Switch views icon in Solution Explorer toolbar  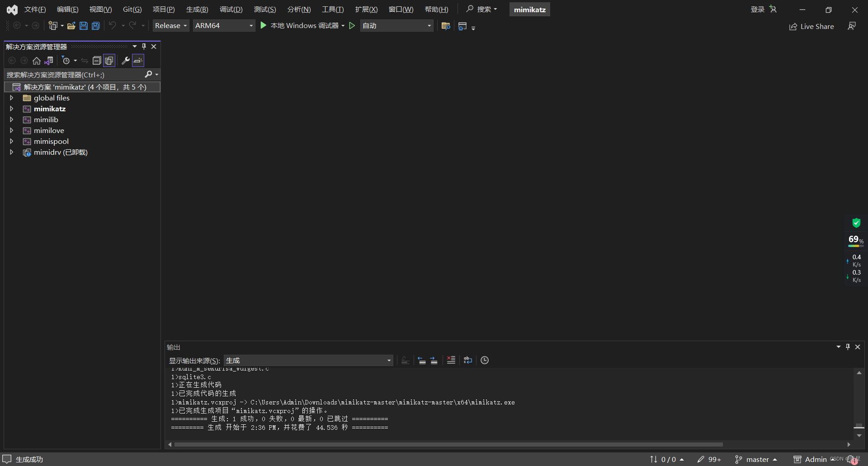point(49,61)
